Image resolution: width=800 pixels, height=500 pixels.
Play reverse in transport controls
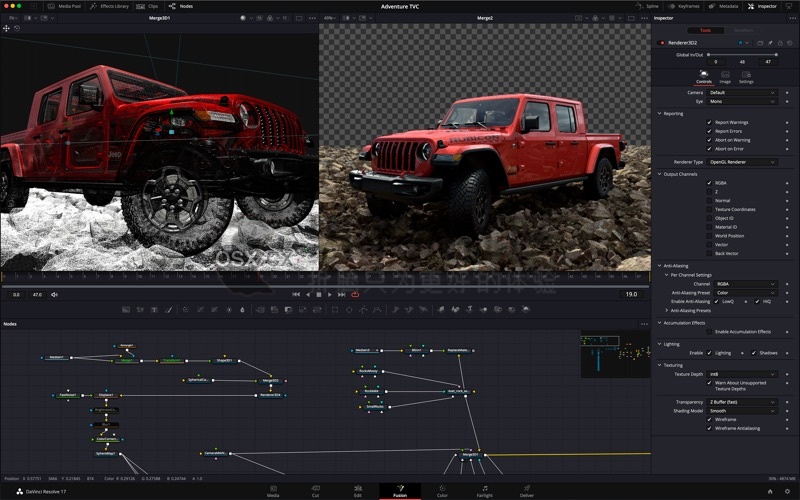(308, 294)
